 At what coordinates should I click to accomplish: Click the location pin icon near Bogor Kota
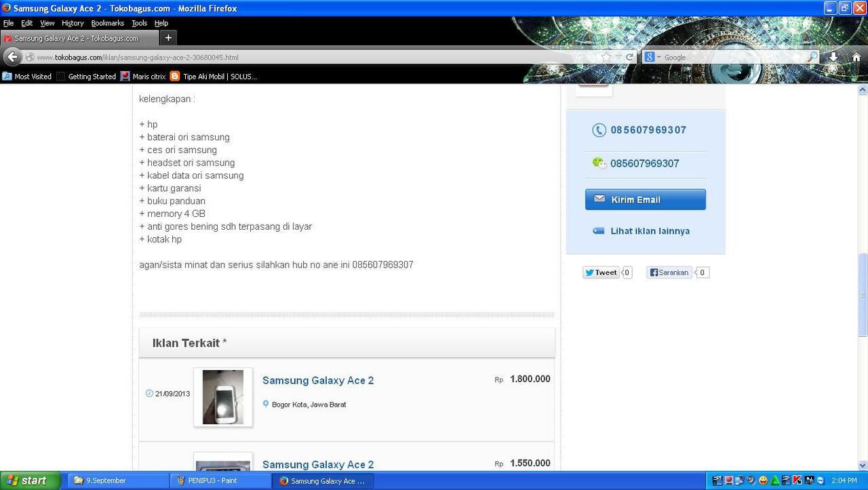click(266, 404)
